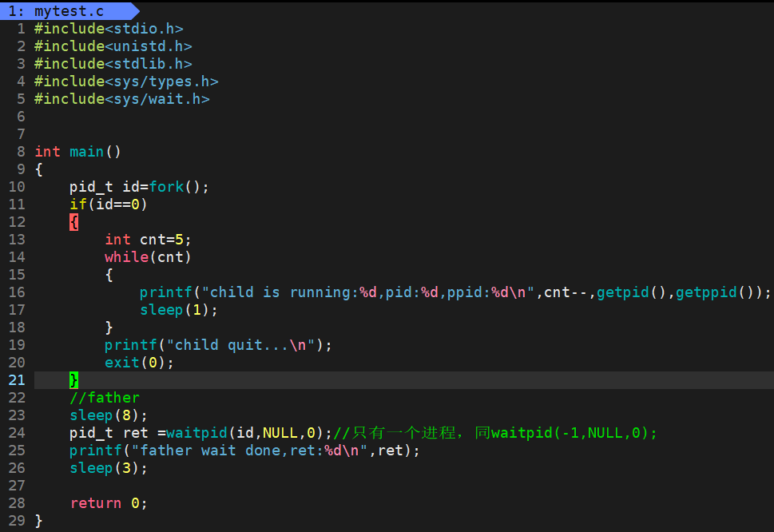
Task: Click the 'if(id==0)' statement
Action: pos(108,204)
